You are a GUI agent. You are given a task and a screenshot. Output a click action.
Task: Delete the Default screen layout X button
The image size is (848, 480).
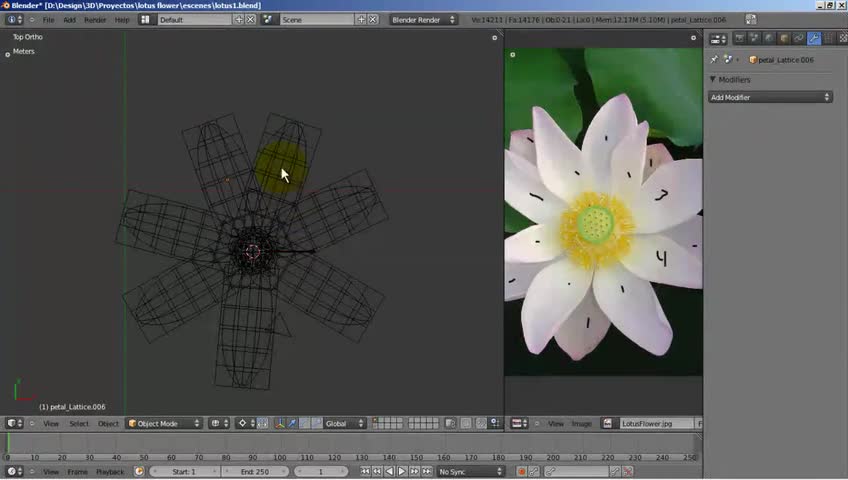point(250,19)
